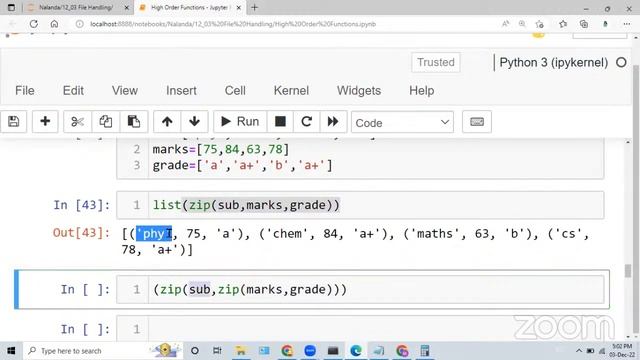Click the taskbar search box
Image resolution: width=640 pixels, height=360 pixels.
[x=102, y=351]
